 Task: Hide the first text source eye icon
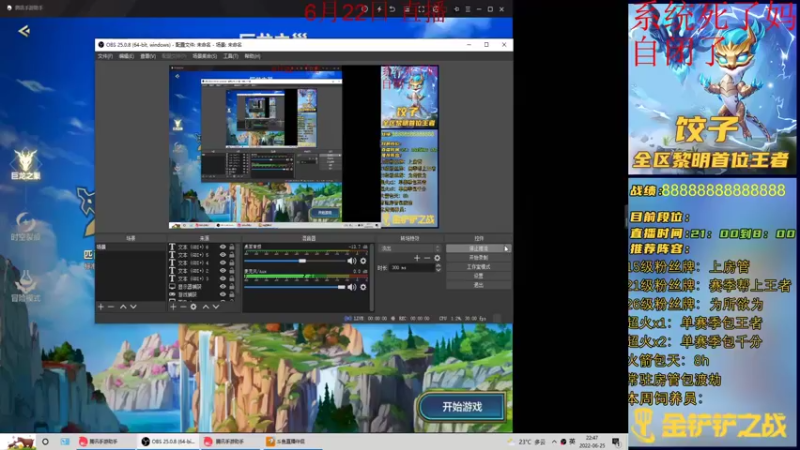point(222,246)
